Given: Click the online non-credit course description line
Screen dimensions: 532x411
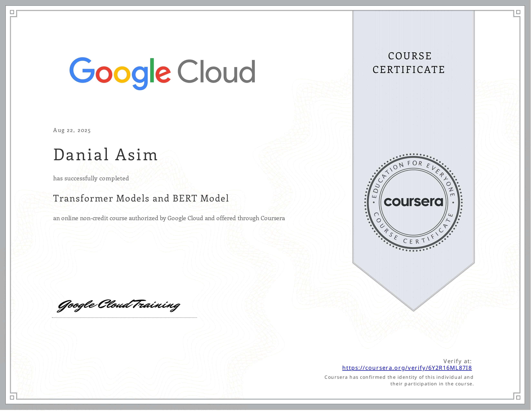Looking at the screenshot, I should 169,218.
